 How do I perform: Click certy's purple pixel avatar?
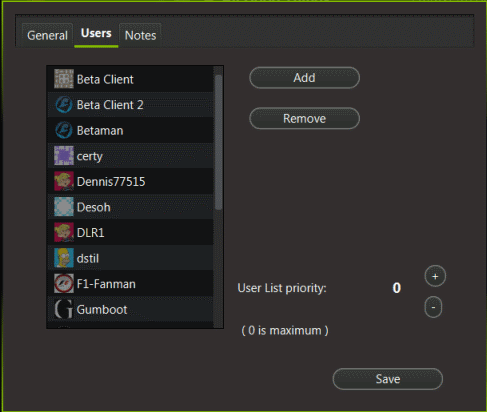click(x=64, y=156)
